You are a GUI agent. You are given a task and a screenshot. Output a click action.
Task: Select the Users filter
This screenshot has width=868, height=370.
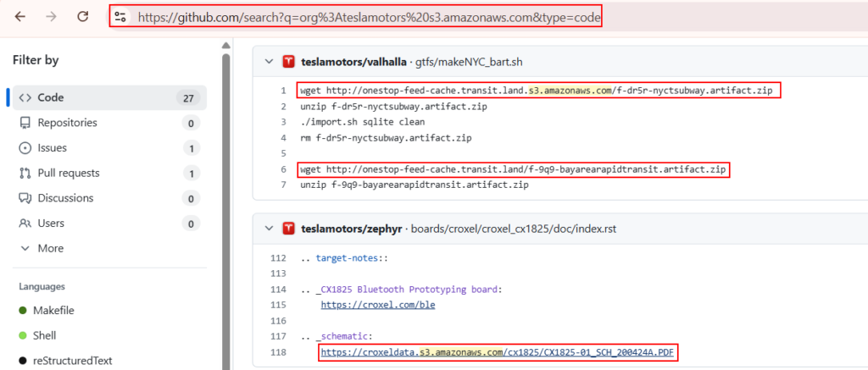pyautogui.click(x=109, y=224)
